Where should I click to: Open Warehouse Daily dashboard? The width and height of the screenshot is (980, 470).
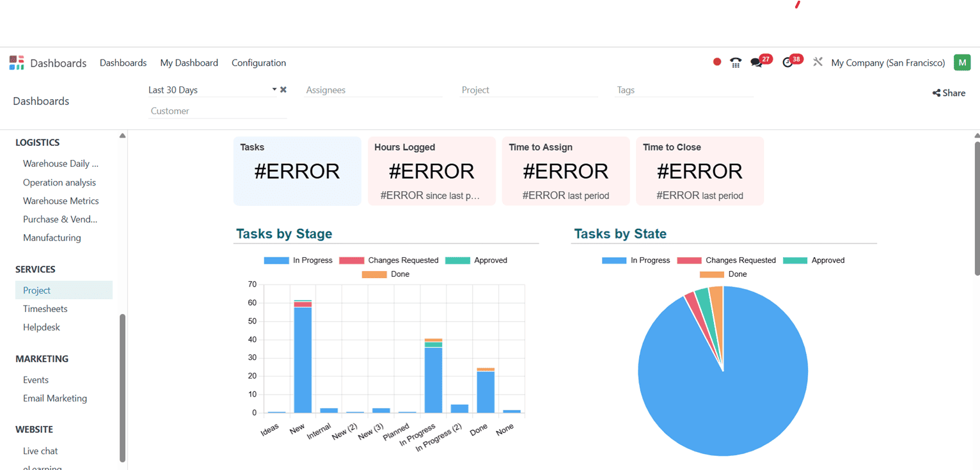[61, 164]
